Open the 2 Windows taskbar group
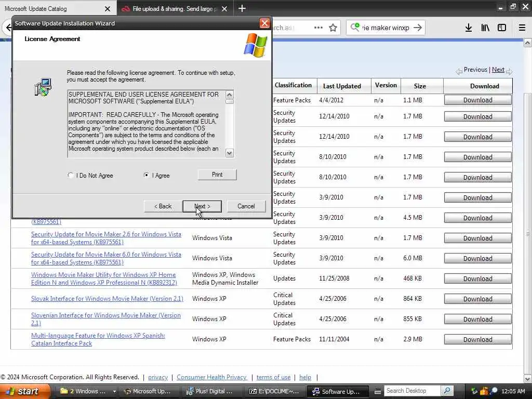The width and height of the screenshot is (532, 399). 87,391
